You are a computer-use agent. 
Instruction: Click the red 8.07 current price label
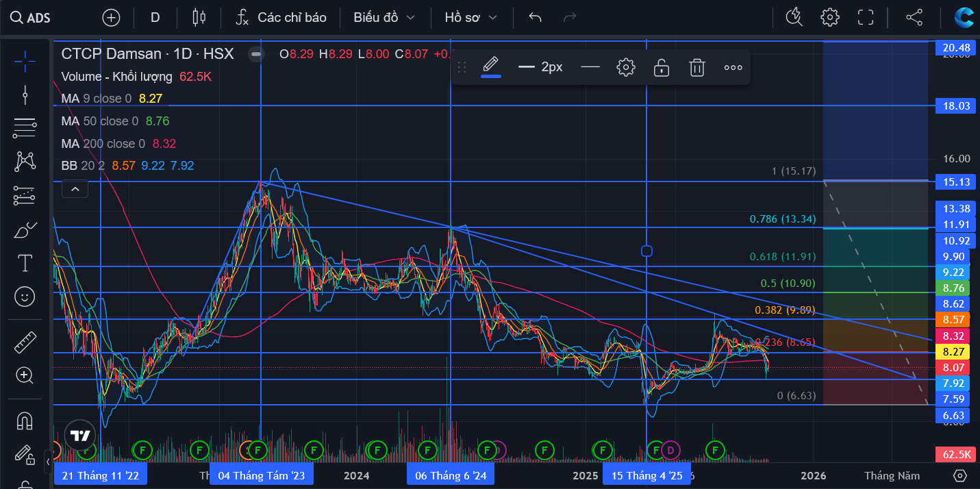[953, 367]
